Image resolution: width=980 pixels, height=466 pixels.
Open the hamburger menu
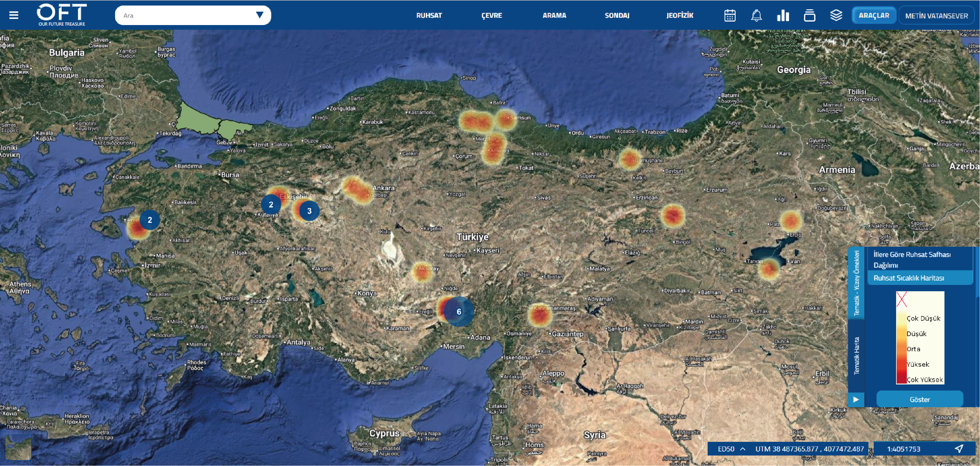(14, 15)
